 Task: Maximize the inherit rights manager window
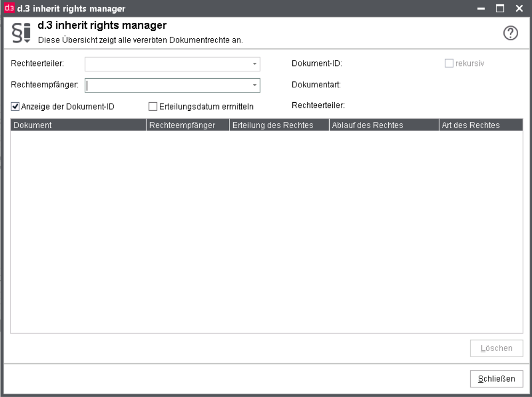click(x=500, y=9)
